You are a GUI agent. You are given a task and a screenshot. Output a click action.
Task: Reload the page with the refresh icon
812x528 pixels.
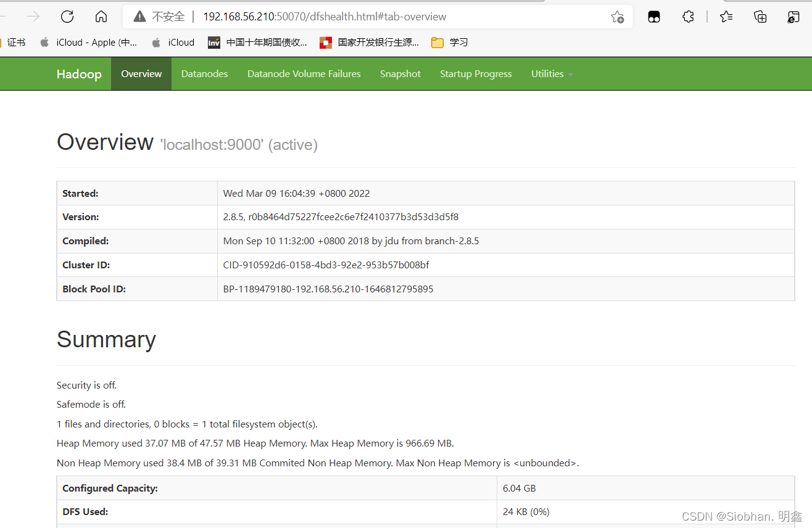[67, 17]
